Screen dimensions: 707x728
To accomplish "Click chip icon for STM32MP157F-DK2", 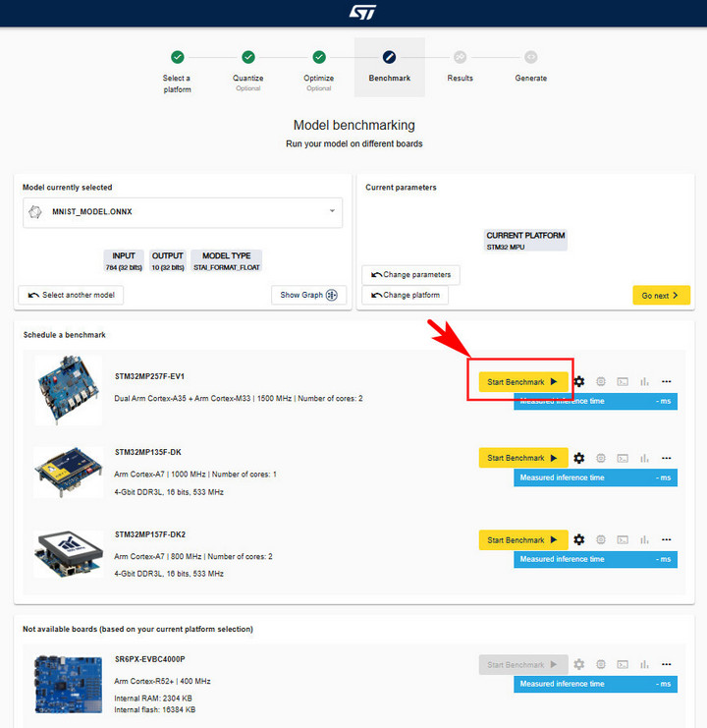I will pyautogui.click(x=601, y=539).
